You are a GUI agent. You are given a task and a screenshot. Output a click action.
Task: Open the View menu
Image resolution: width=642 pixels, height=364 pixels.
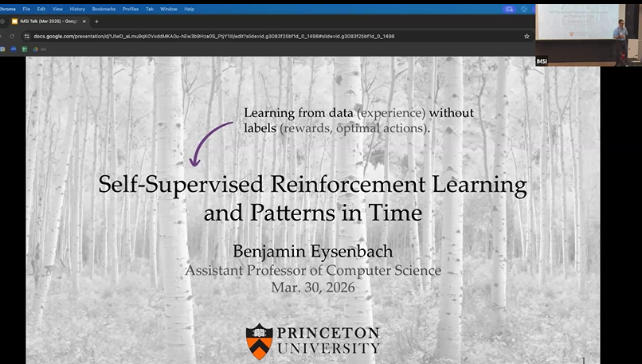click(57, 9)
